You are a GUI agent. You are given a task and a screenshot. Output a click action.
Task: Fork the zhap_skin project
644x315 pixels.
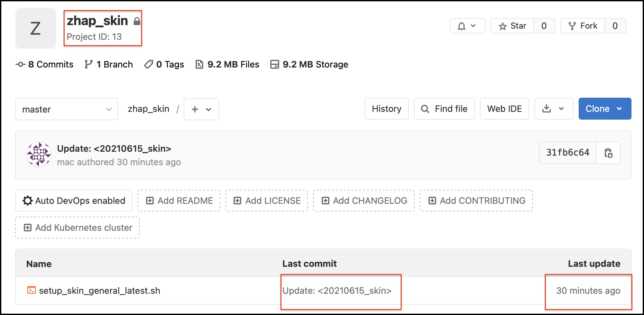click(x=583, y=26)
